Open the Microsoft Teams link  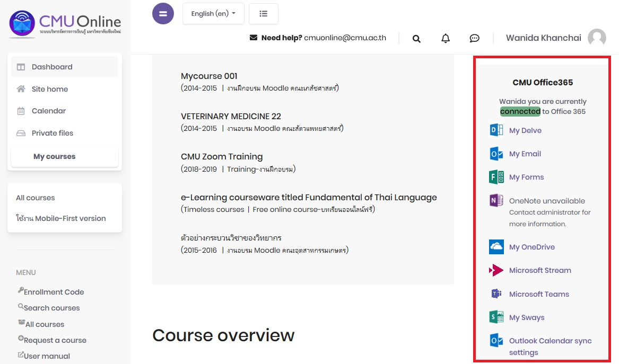(539, 294)
